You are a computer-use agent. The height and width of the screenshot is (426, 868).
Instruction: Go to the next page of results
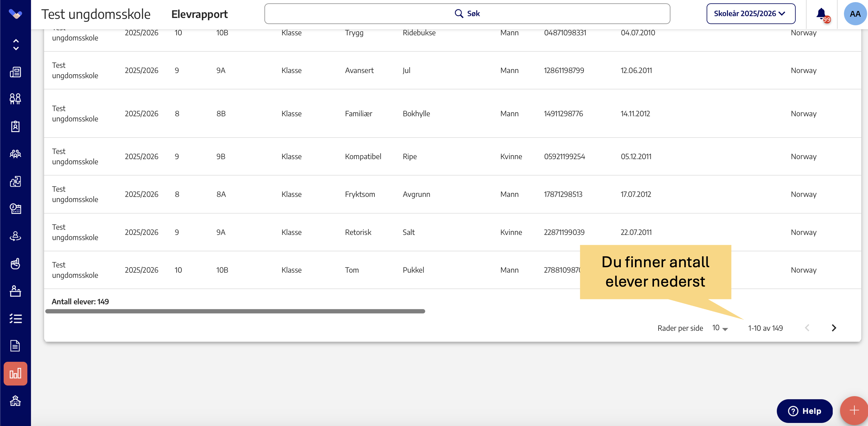833,328
